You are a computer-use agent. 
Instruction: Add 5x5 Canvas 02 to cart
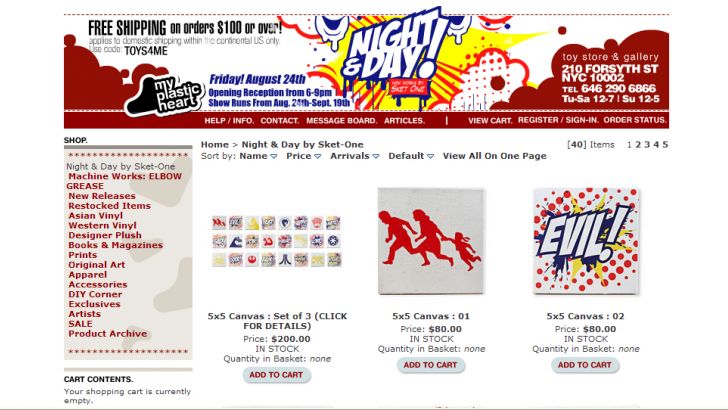[585, 365]
